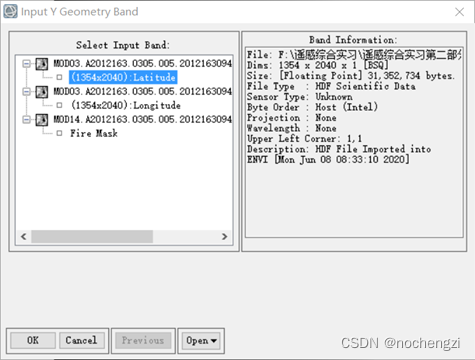Confirm selection with the OK button

click(33, 340)
